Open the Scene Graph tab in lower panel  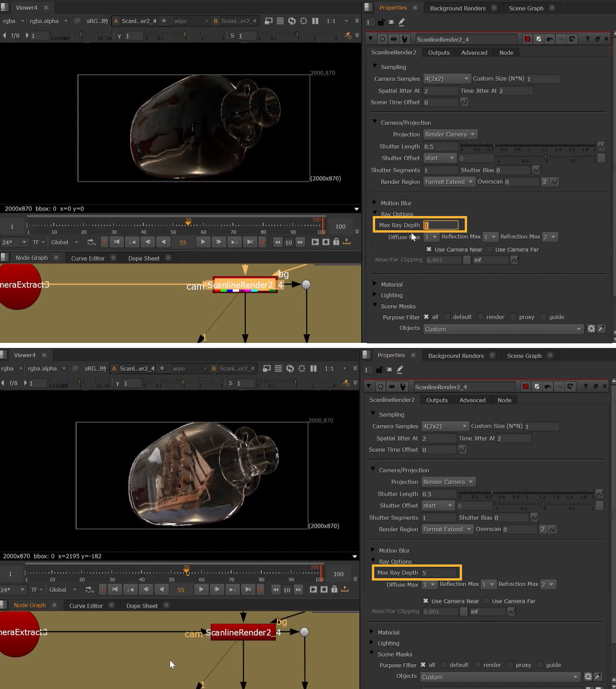tap(524, 355)
